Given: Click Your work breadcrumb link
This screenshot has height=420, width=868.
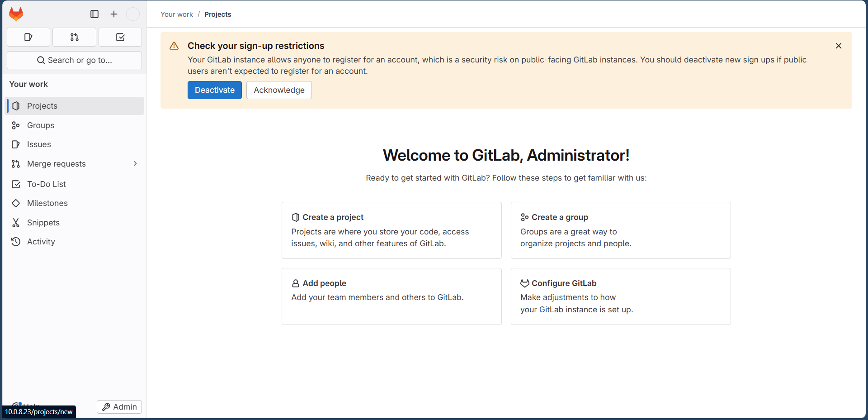Looking at the screenshot, I should 177,14.
